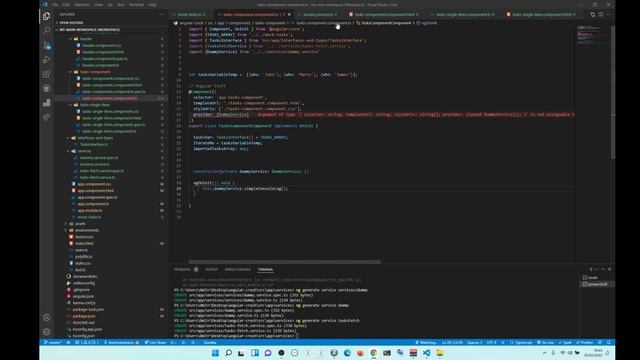Switch to DEBUG CONSOLE panel tab

238,269
